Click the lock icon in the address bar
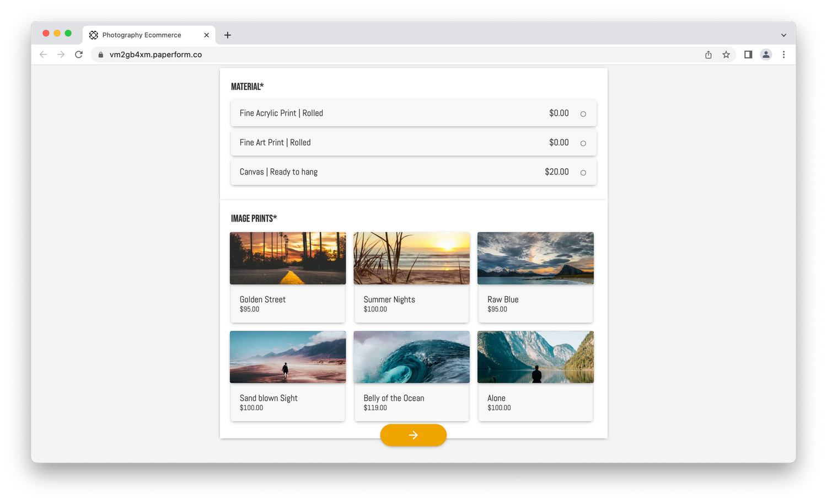The image size is (827, 504). 100,55
